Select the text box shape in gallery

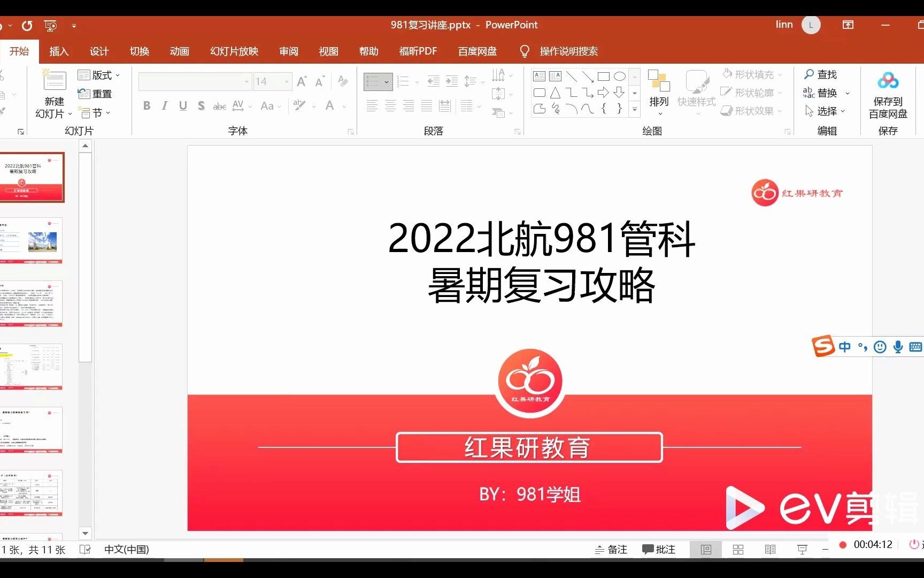pos(540,77)
